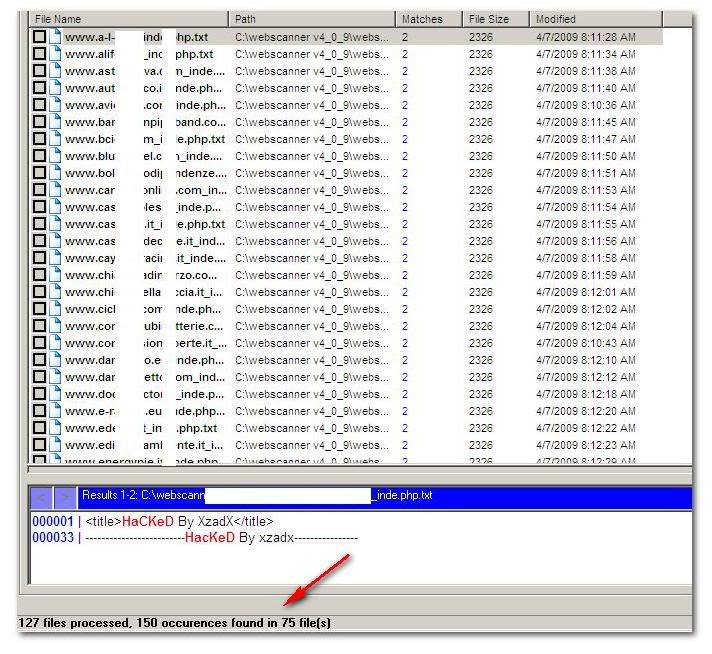Click the File Size column header
712x654 pixels.
[x=495, y=19]
